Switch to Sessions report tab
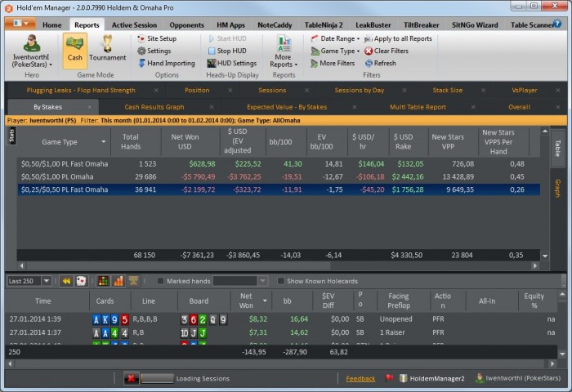 [272, 91]
